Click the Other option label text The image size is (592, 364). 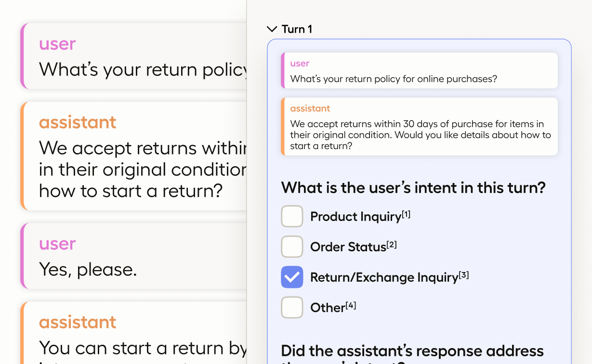point(328,308)
